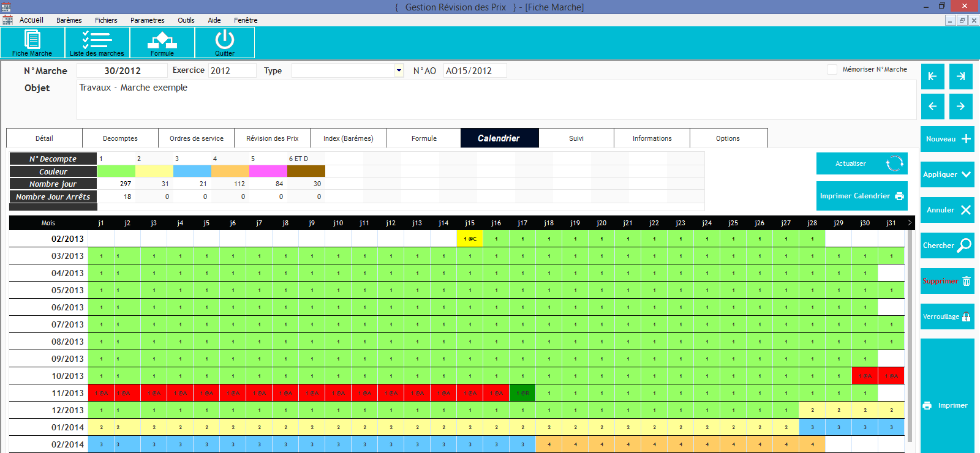Toggle Mémoriser N°Marche checkbox
Screen dimensions: 980x453
(x=832, y=70)
